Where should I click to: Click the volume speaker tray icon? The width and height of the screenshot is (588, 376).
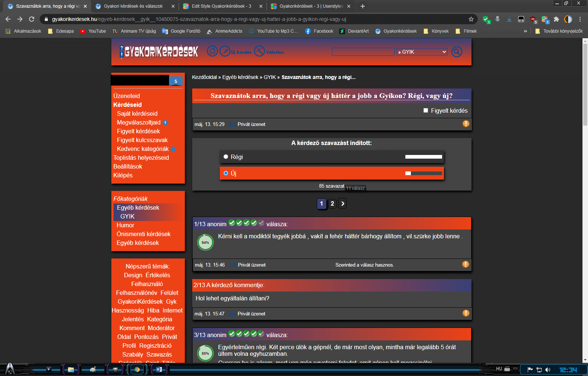pos(548,370)
